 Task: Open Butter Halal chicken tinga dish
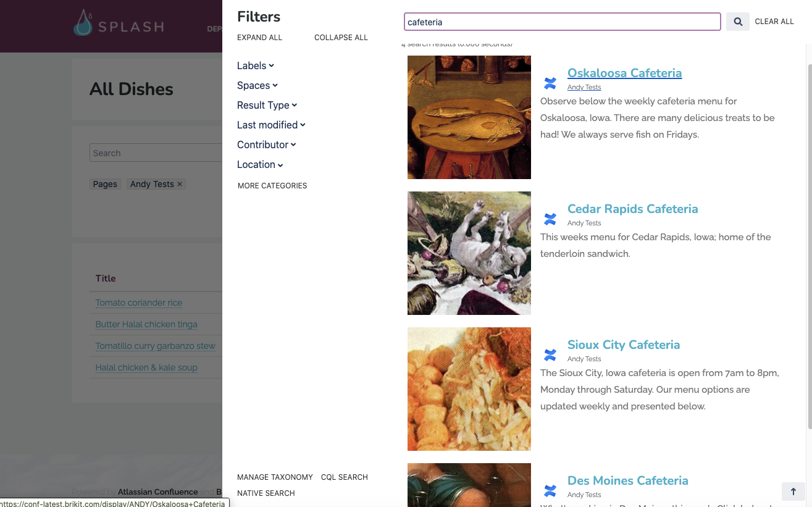click(x=146, y=324)
